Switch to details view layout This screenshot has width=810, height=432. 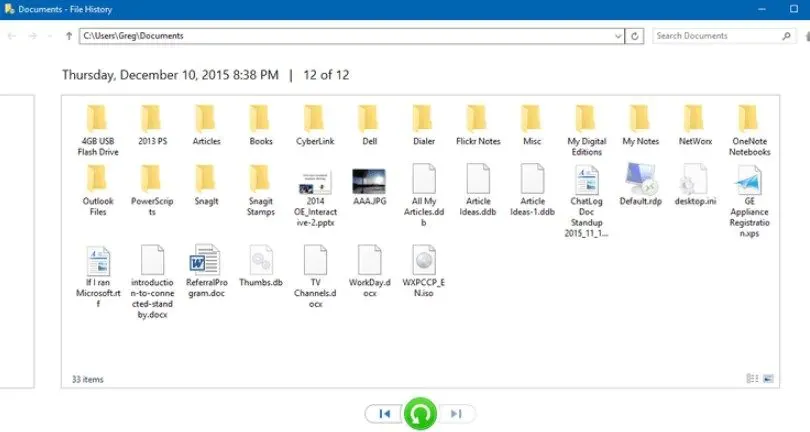tap(751, 379)
